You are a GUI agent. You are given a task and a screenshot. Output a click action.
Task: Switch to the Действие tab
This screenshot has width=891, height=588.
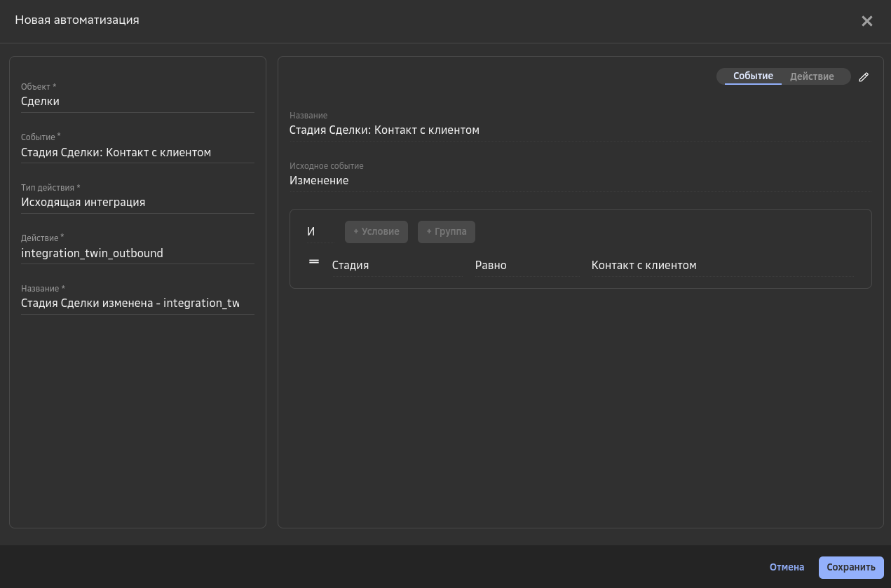(812, 76)
